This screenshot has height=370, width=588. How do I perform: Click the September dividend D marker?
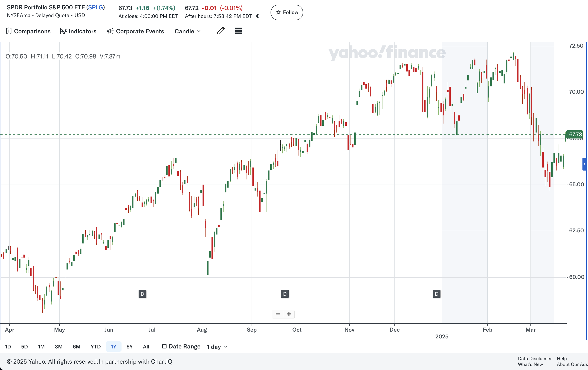(285, 294)
